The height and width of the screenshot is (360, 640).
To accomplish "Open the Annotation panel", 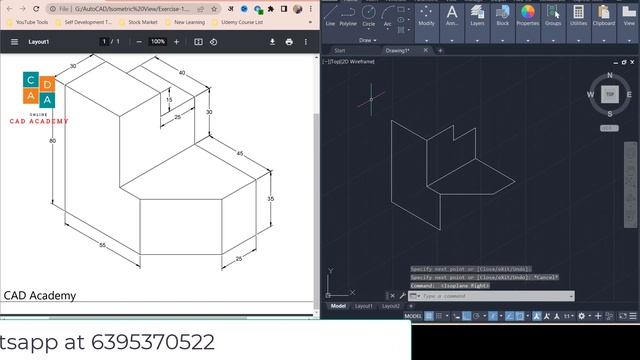I will (x=451, y=16).
